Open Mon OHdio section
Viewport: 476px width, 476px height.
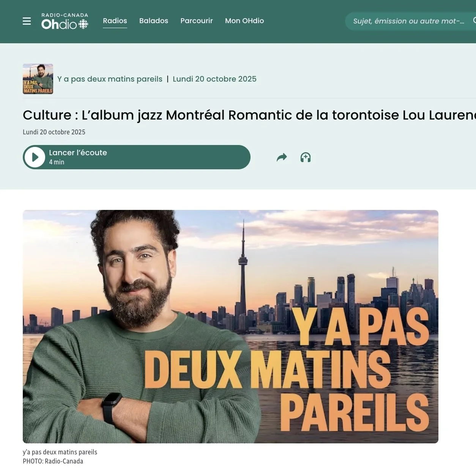coord(244,21)
